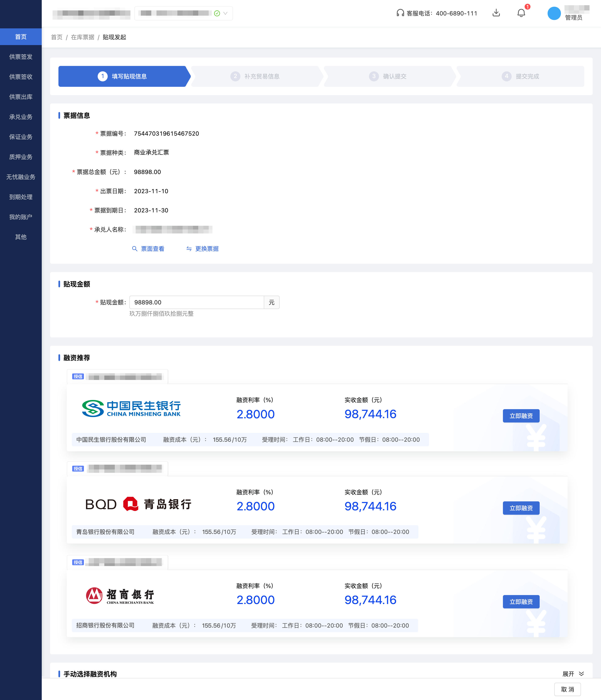Click the 贴现金额 input field

197,302
